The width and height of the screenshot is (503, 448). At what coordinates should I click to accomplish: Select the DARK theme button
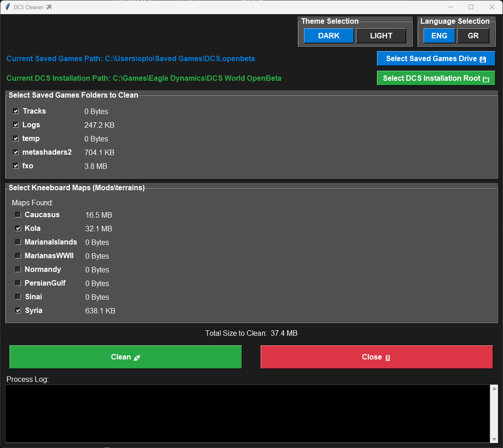click(329, 36)
